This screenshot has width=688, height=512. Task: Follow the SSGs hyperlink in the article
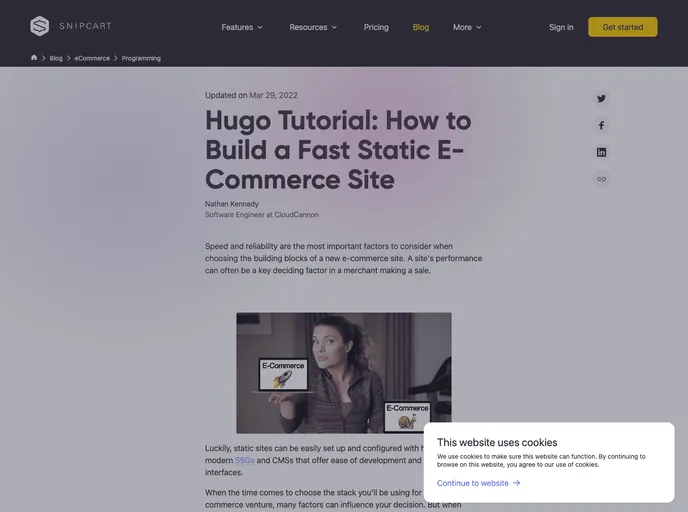(244, 460)
